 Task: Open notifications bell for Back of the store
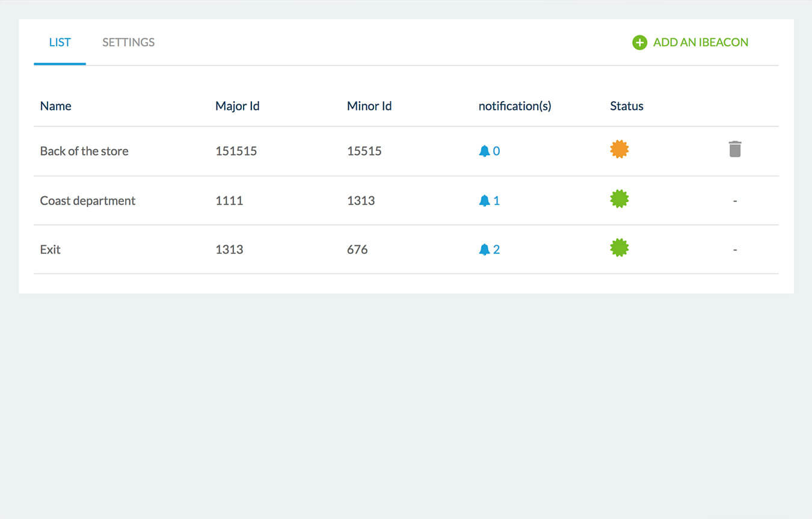(484, 151)
